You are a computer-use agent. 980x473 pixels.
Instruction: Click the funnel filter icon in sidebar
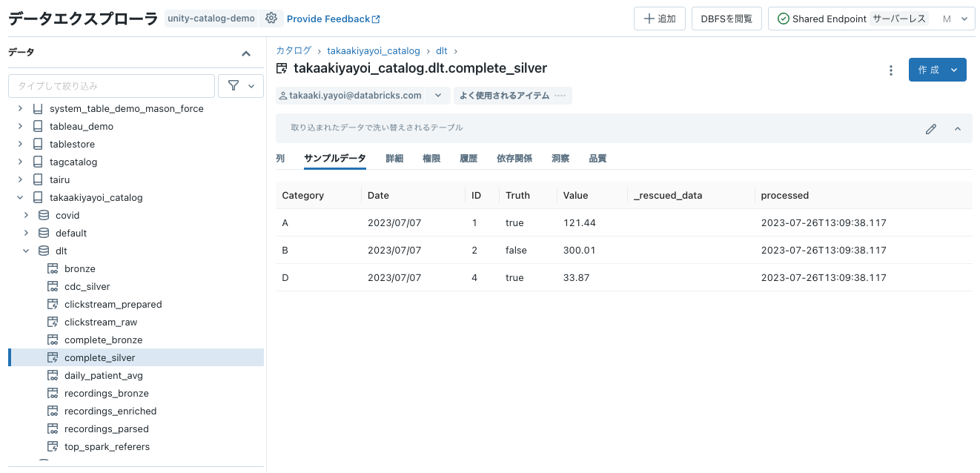(x=234, y=85)
